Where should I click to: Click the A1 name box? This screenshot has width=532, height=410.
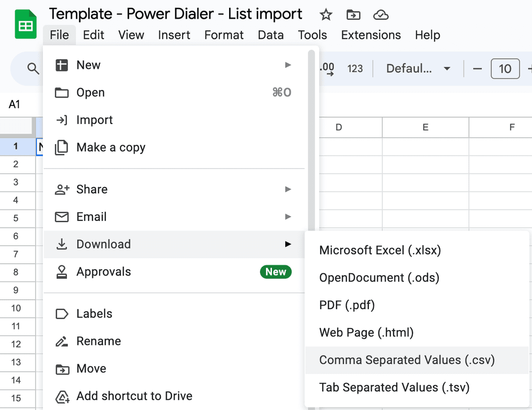point(15,104)
